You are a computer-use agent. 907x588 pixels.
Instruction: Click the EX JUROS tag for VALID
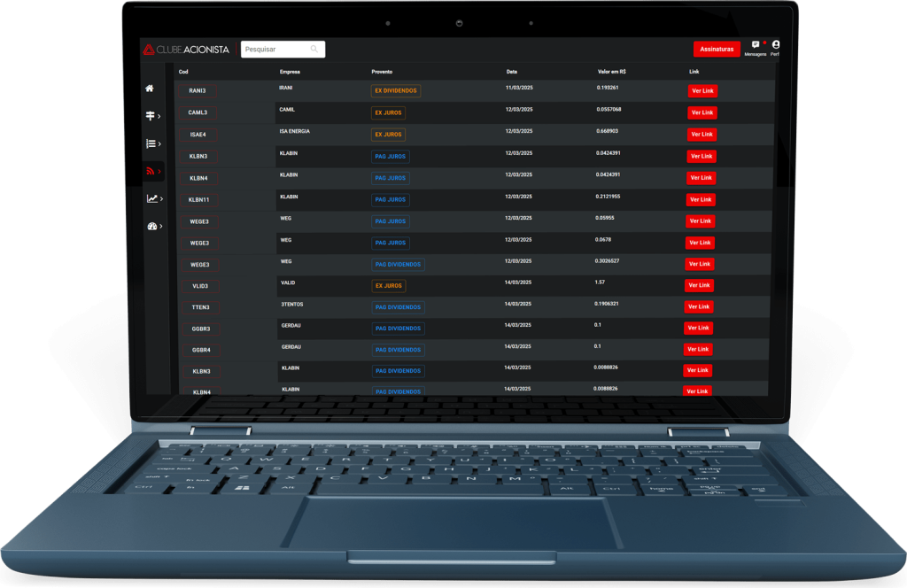(389, 286)
